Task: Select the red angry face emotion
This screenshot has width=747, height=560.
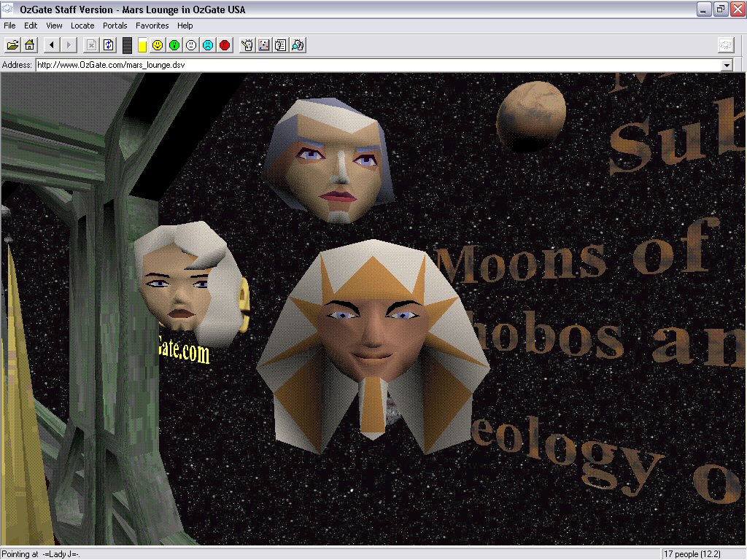Action: (x=225, y=45)
